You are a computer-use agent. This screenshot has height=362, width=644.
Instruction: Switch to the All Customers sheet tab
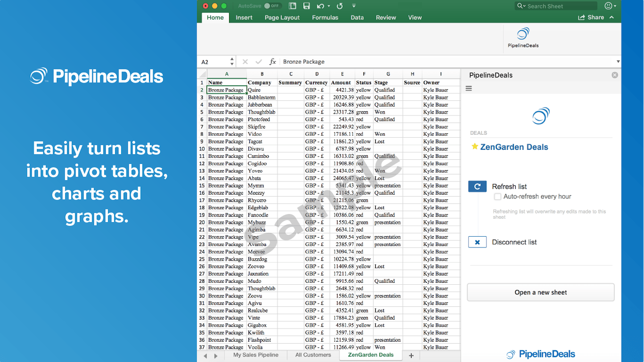313,355
